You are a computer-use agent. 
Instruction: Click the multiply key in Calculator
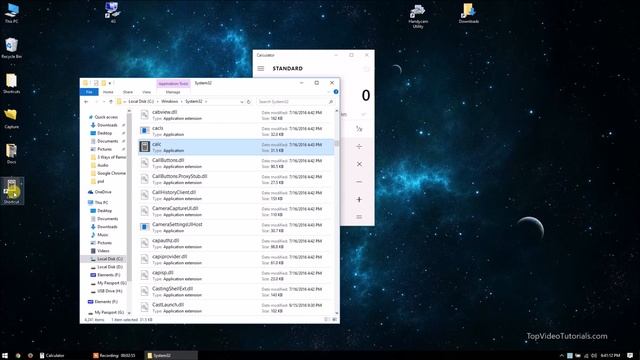pos(359,164)
